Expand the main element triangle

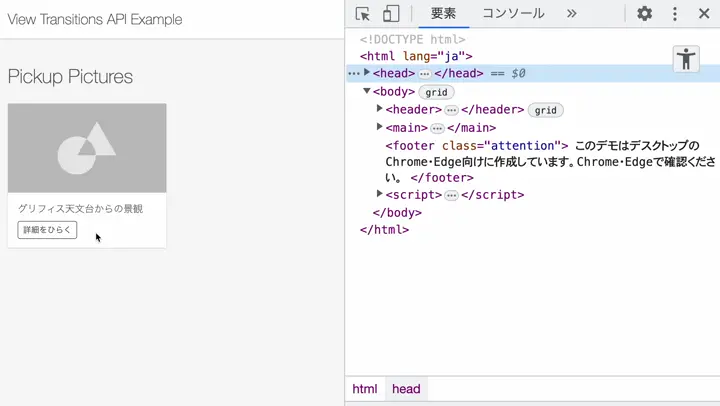point(379,126)
